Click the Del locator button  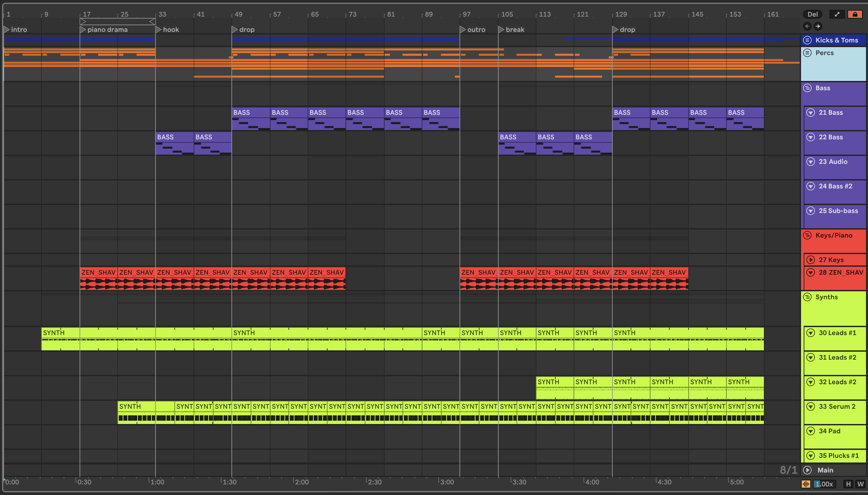813,14
